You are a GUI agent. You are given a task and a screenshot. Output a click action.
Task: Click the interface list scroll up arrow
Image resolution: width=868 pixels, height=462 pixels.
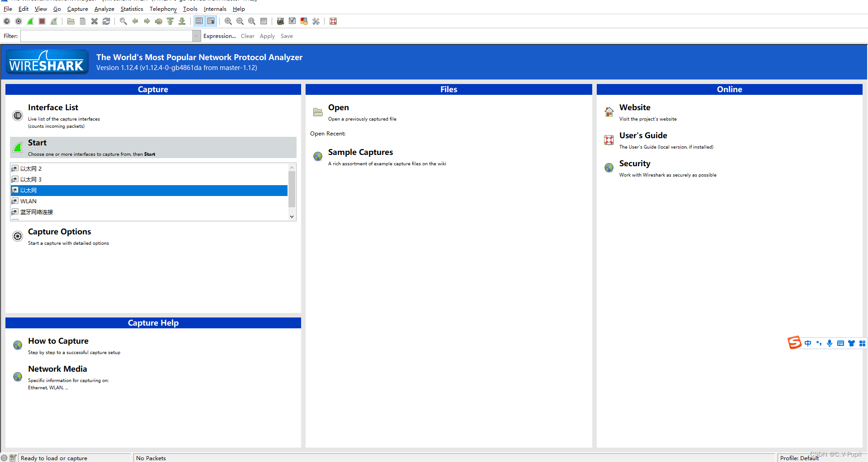(292, 168)
